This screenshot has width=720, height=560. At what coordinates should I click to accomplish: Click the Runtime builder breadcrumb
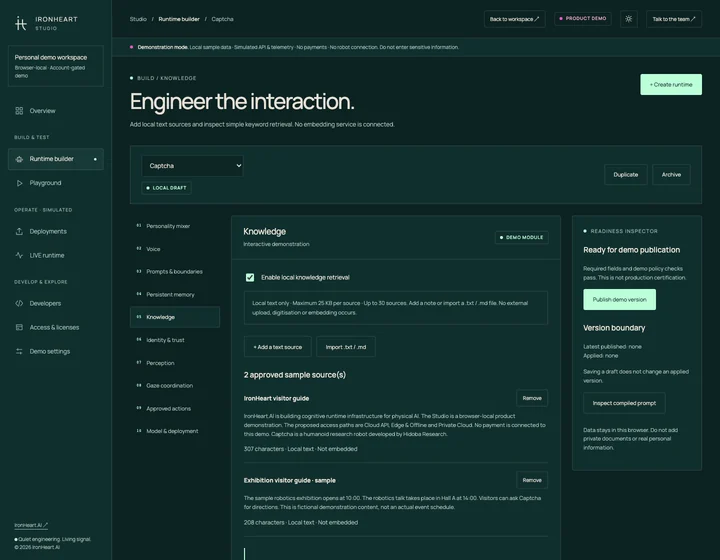click(179, 19)
